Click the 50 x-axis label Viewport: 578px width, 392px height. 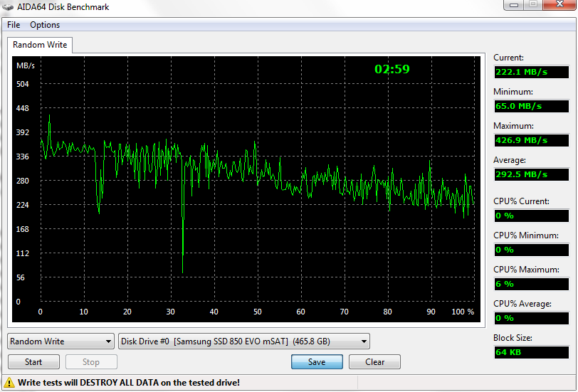pyautogui.click(x=257, y=312)
